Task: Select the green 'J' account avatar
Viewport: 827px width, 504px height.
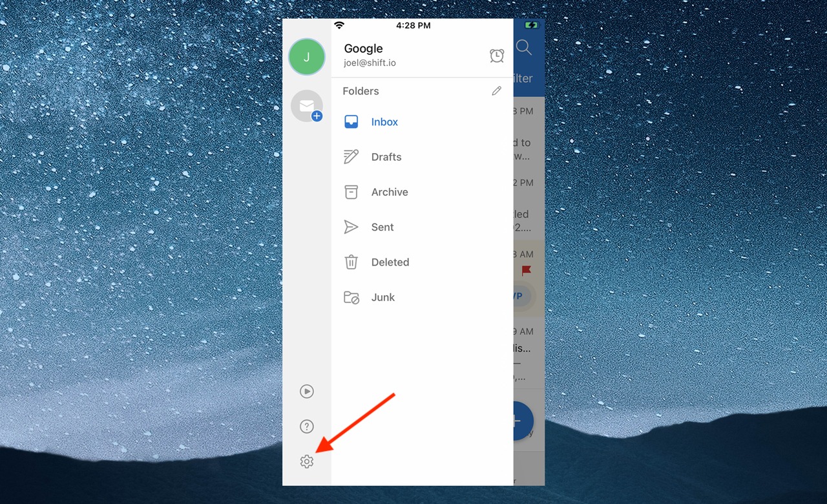Action: click(x=307, y=57)
